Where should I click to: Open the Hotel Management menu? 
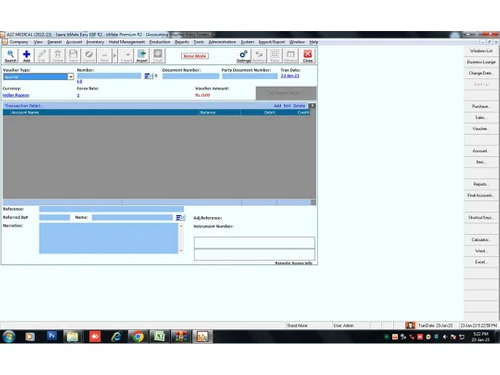(127, 42)
